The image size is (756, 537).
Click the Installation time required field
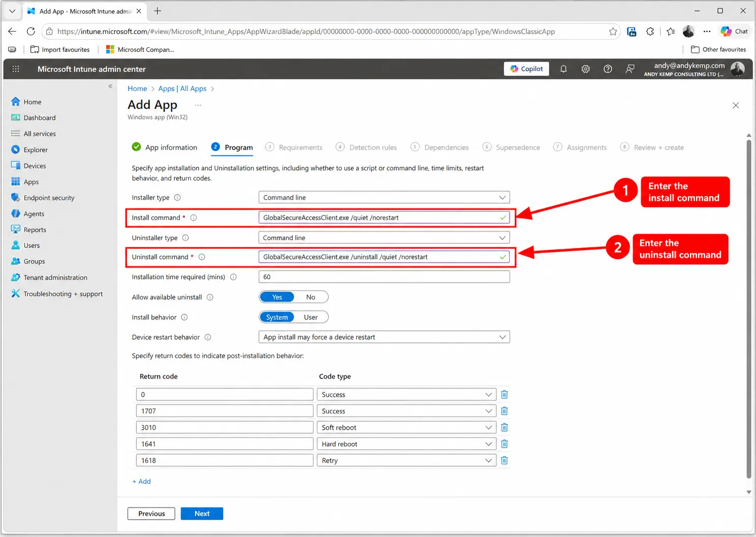click(x=384, y=277)
